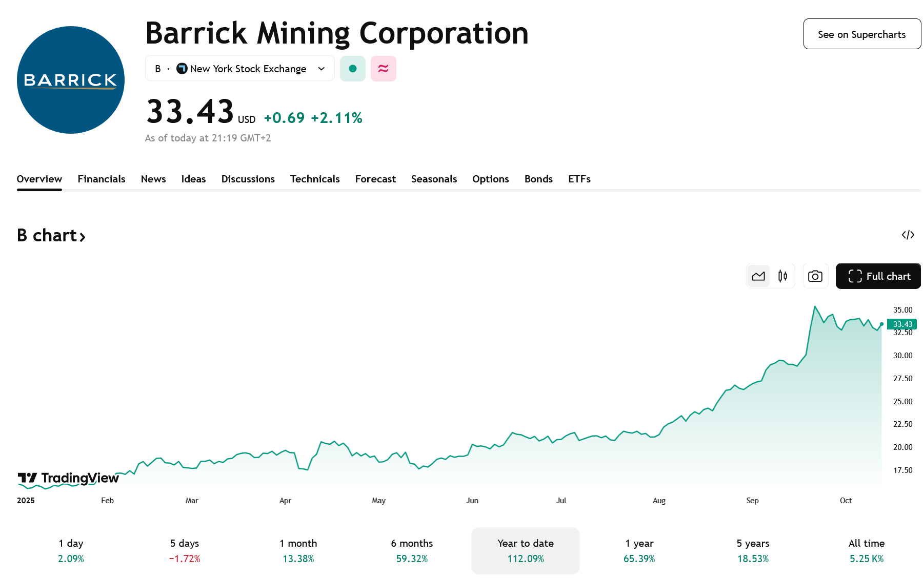Open the News tab
The image size is (924, 578).
point(153,179)
